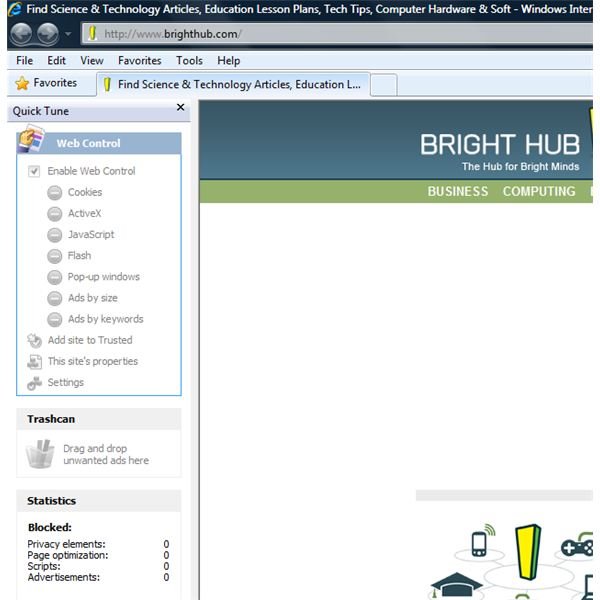Open the View menu
This screenshot has width=600, height=600.
coord(92,60)
